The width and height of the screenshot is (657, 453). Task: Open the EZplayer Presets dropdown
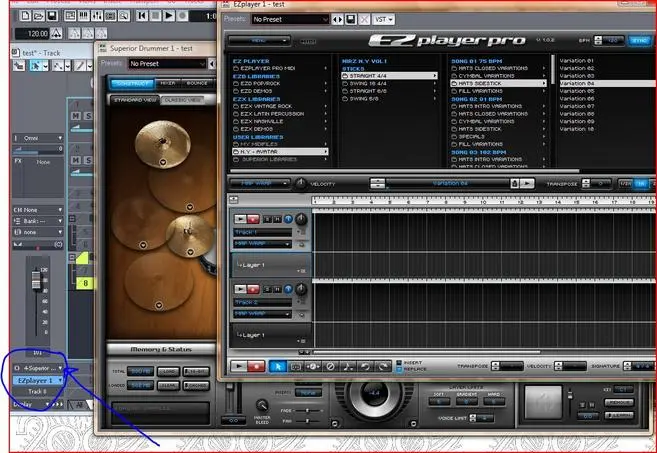pyautogui.click(x=289, y=19)
